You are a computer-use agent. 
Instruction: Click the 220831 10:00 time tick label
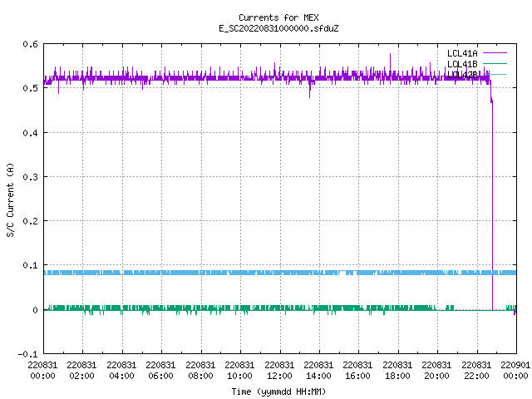click(239, 371)
